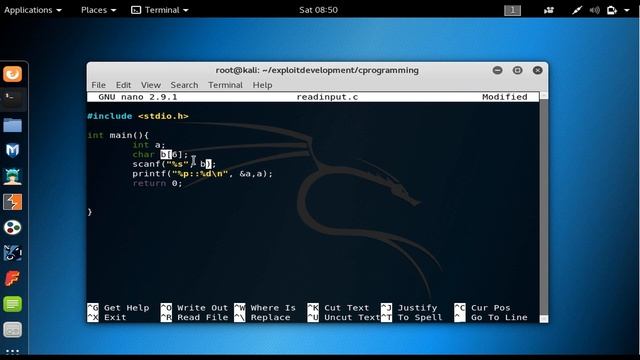Click the printf line
The height and width of the screenshot is (360, 640).
click(x=202, y=173)
